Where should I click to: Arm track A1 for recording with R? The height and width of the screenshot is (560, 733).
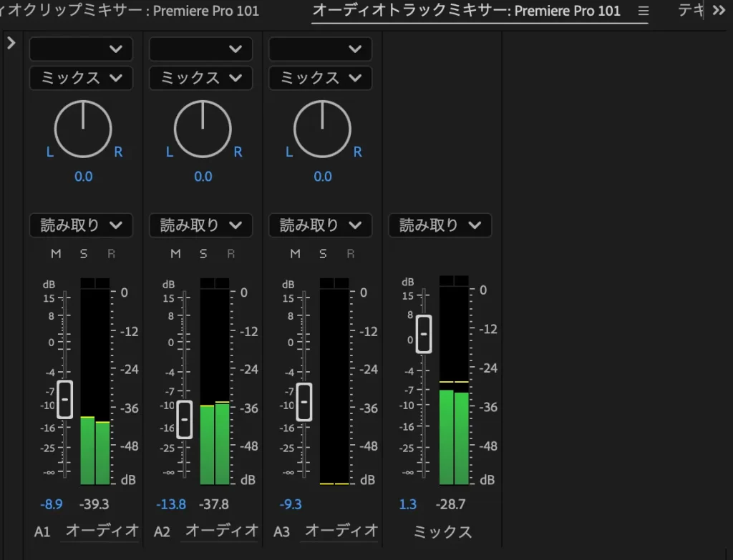tap(111, 253)
